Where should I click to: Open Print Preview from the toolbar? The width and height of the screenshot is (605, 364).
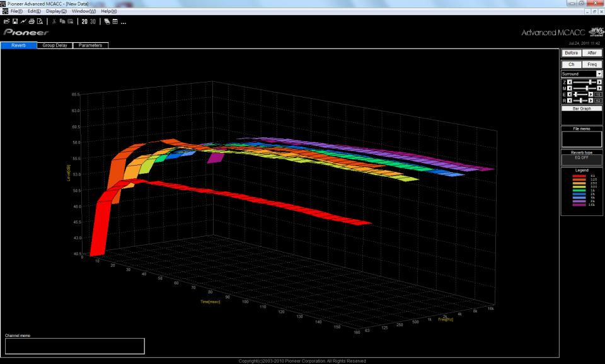39,21
